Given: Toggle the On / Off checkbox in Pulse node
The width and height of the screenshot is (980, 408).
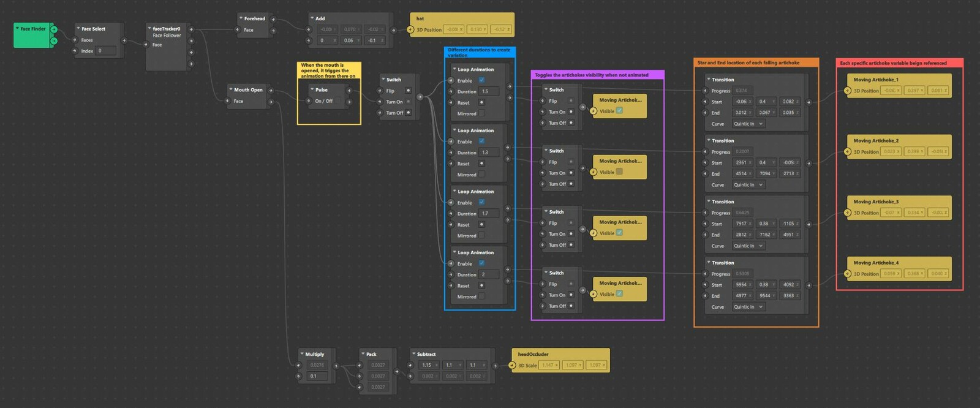Looking at the screenshot, I should (x=337, y=101).
